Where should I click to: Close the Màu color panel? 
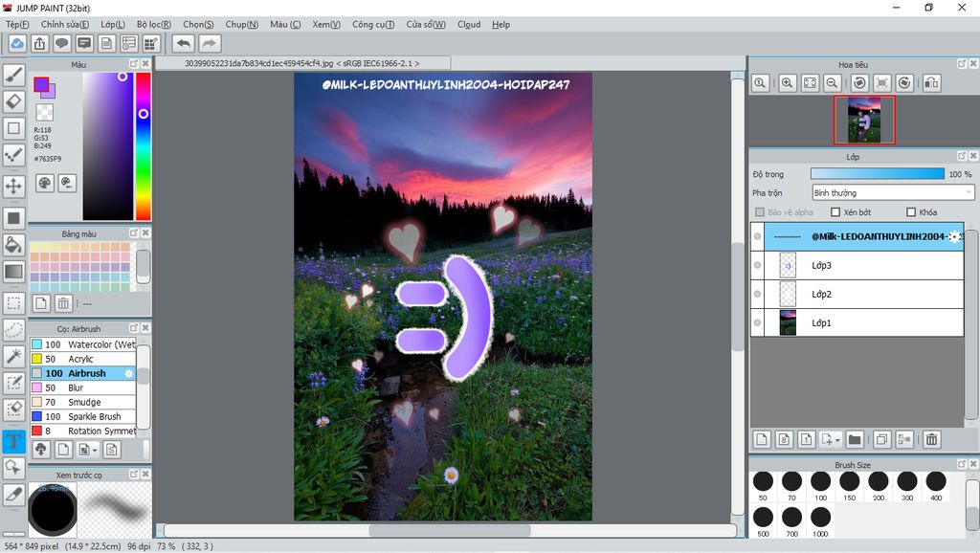[145, 64]
